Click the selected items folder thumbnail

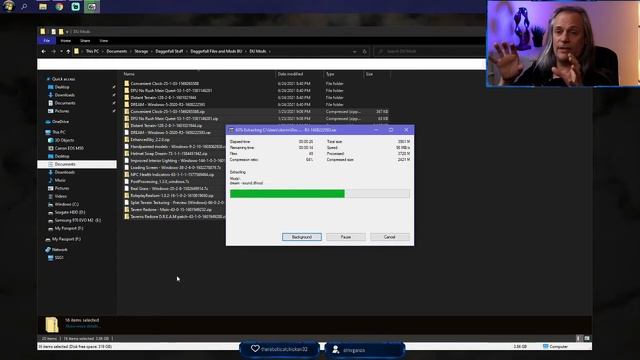coord(52,324)
